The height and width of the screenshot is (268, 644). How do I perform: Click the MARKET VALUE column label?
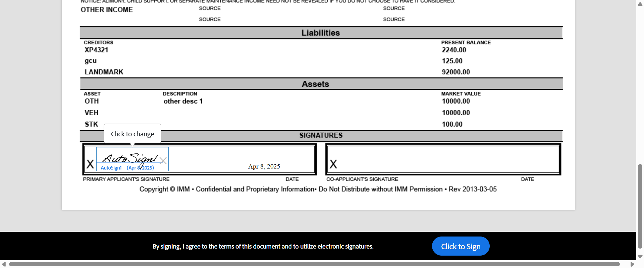click(461, 94)
